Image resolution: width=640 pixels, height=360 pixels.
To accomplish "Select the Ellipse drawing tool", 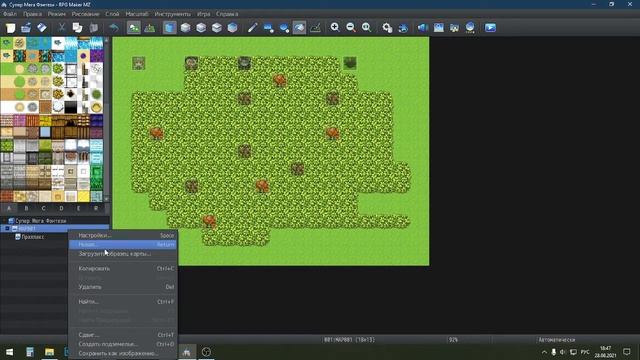I will point(284,28).
